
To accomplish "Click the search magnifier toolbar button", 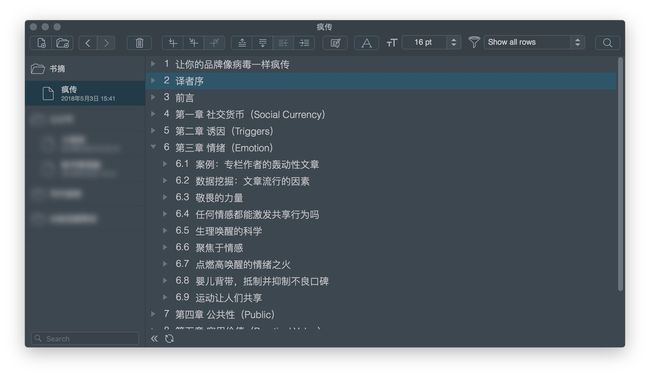I will 607,43.
